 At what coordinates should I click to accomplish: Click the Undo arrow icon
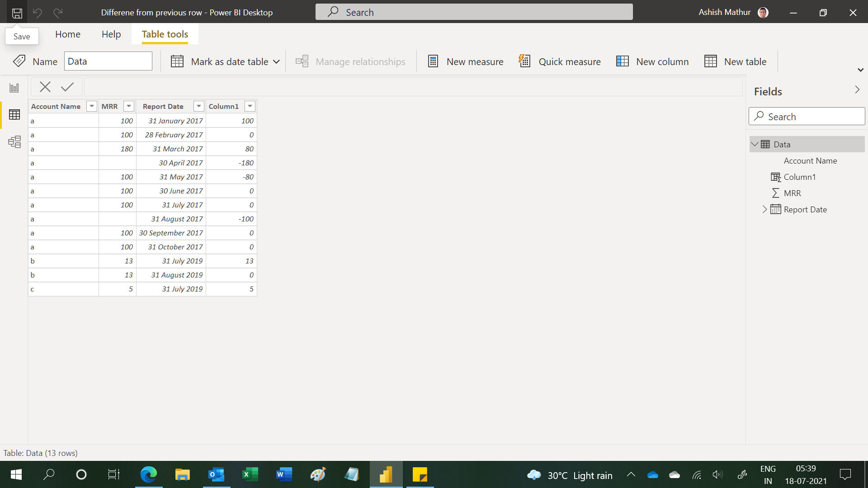tap(38, 13)
